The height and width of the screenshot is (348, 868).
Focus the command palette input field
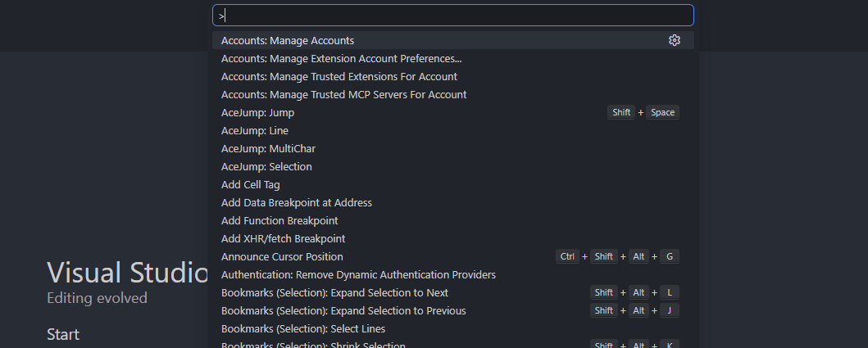point(452,16)
